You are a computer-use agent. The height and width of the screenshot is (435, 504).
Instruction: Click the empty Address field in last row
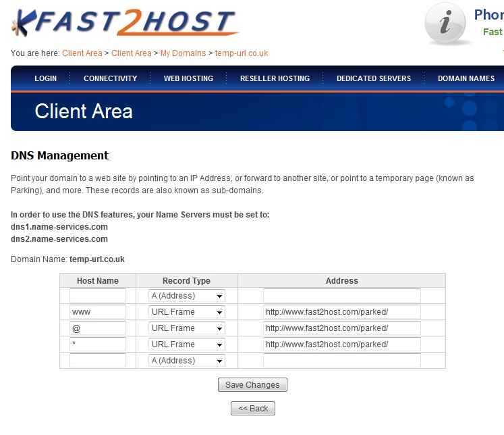342,360
